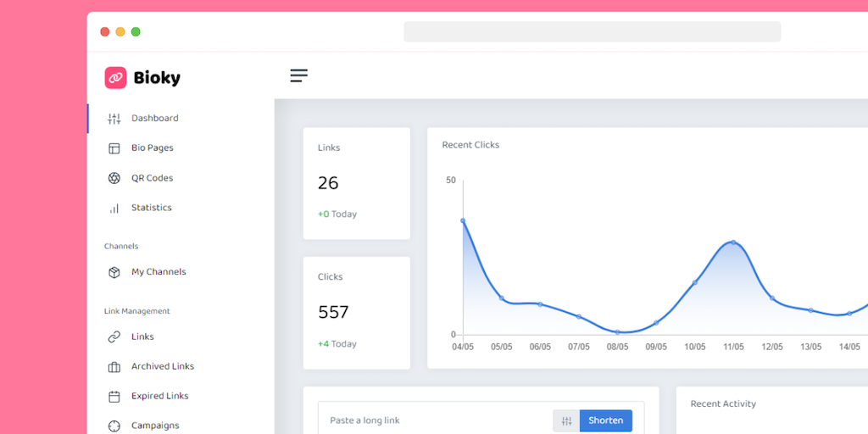
Task: Click the 12/05 chart data point
Action: point(771,298)
